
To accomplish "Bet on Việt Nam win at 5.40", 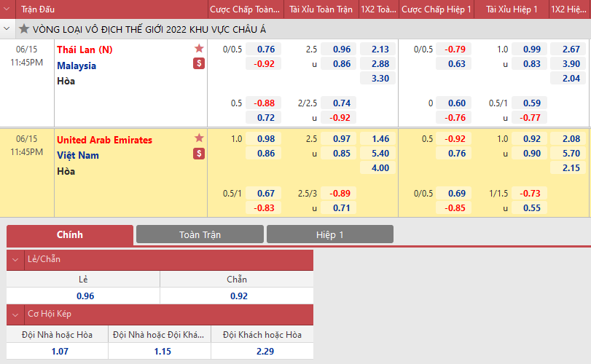I will (380, 154).
